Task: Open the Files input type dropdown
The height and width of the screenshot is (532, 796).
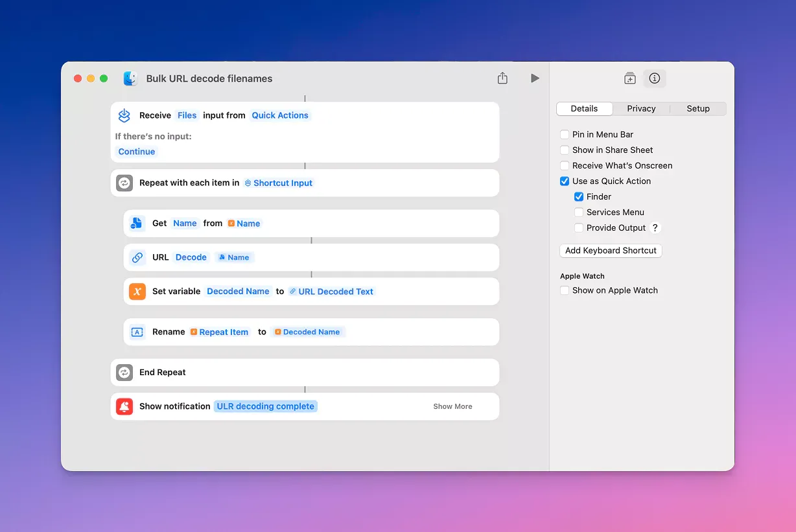Action: point(187,115)
